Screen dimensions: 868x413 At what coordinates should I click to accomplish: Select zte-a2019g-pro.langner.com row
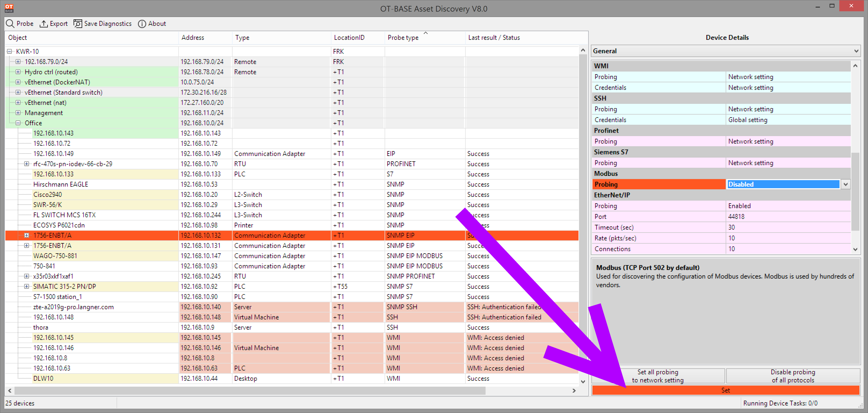click(292, 307)
